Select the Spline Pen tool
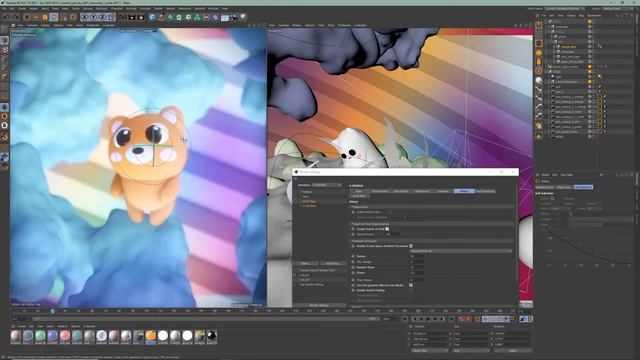 (161, 17)
